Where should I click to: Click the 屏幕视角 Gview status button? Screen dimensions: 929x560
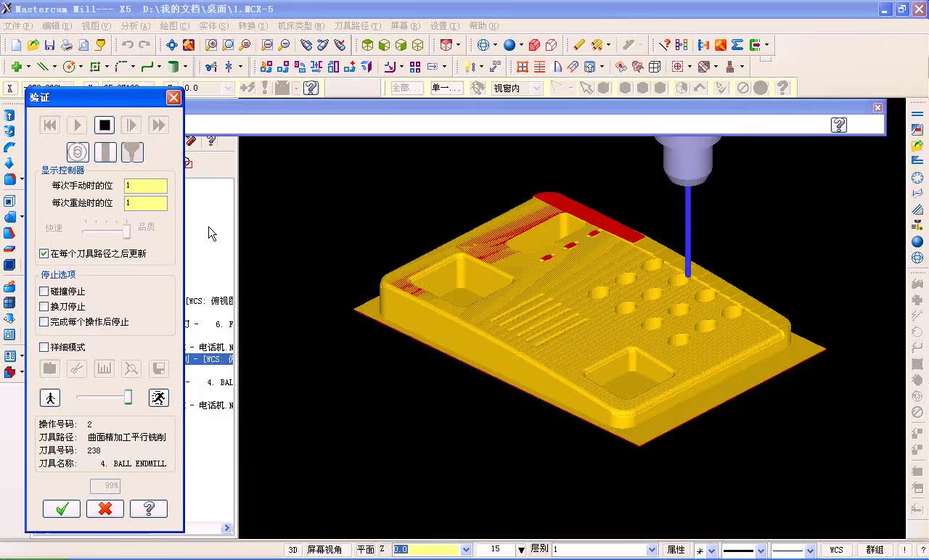(324, 550)
